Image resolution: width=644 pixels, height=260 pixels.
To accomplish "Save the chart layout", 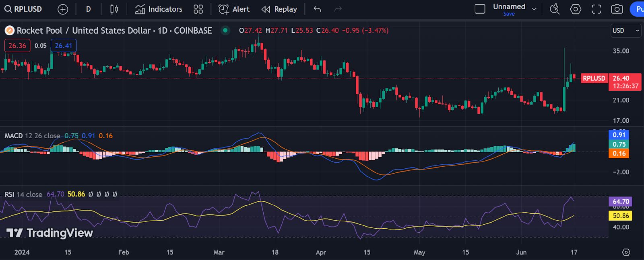I will pyautogui.click(x=509, y=14).
